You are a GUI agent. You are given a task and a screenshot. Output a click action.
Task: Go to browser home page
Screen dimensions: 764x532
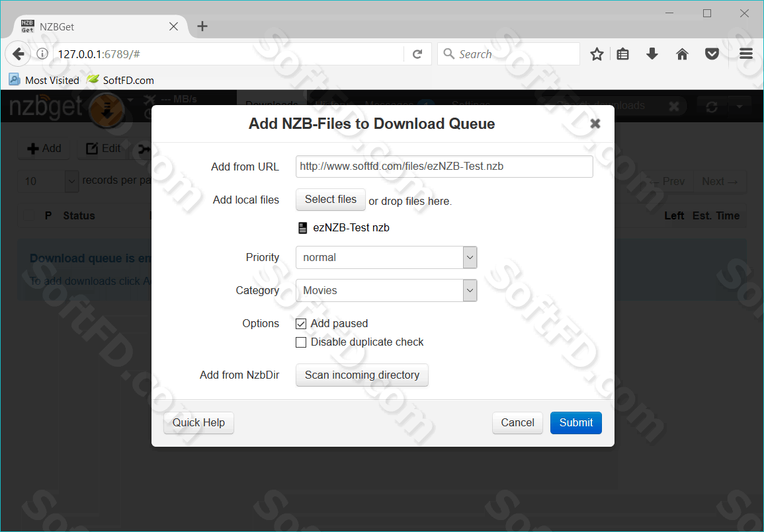point(682,54)
